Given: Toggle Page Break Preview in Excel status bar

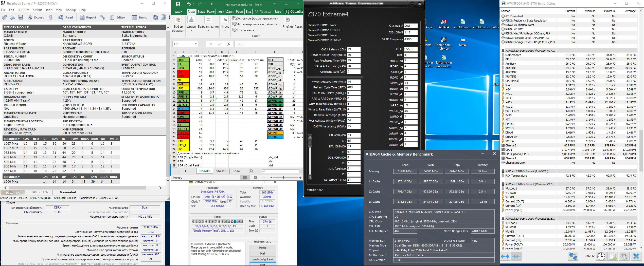Looking at the screenshot, I should point(264,178).
